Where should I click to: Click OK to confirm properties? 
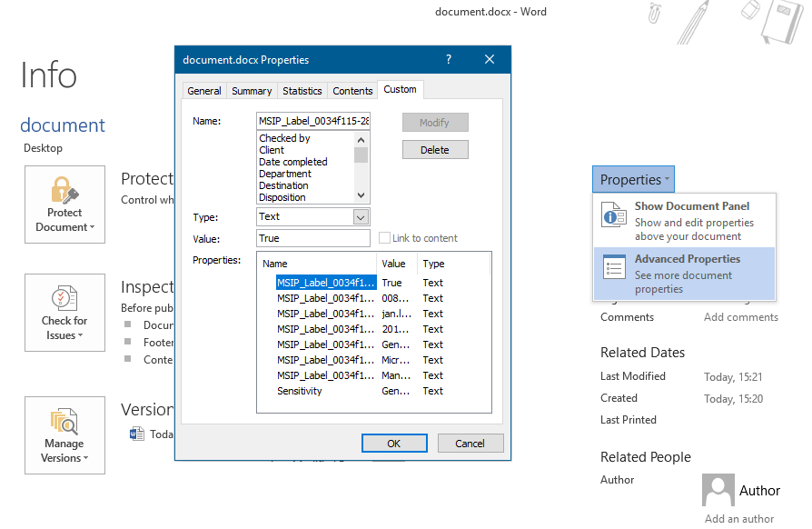[x=394, y=443]
